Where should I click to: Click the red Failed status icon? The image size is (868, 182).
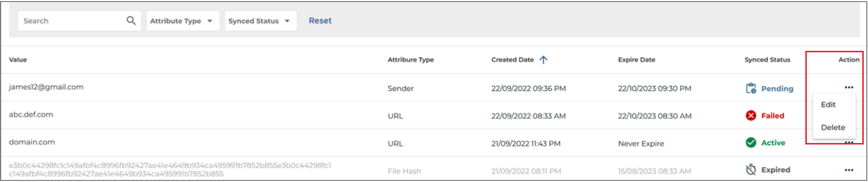pyautogui.click(x=751, y=115)
